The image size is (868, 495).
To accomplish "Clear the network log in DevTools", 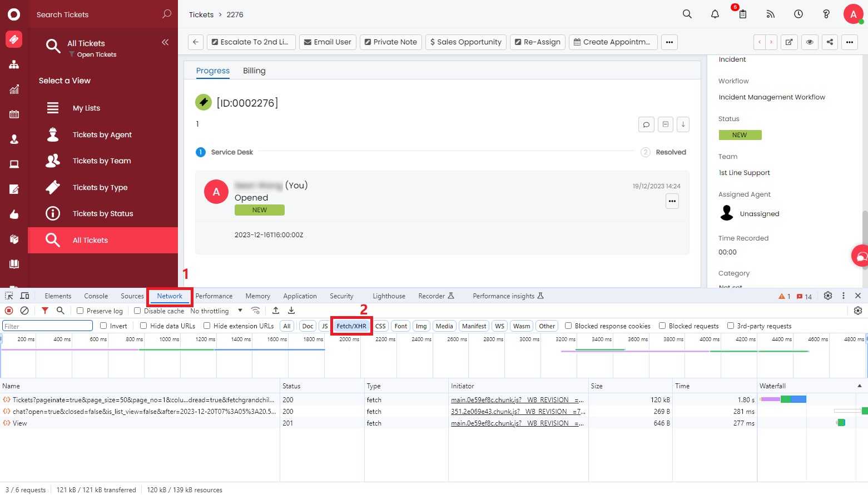I will [x=24, y=311].
